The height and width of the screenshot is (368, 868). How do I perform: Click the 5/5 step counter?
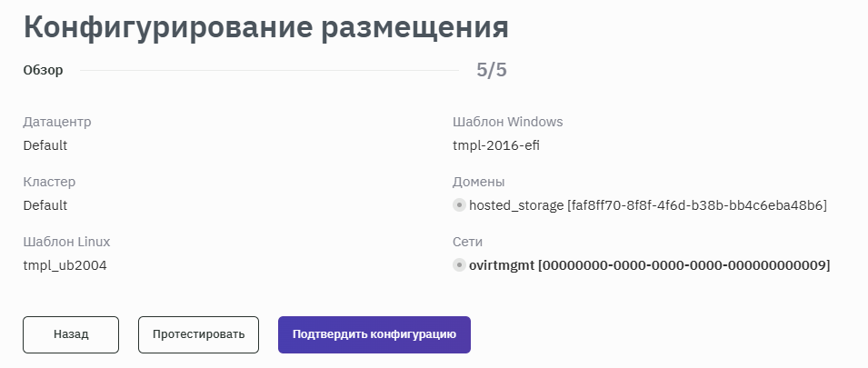(492, 70)
